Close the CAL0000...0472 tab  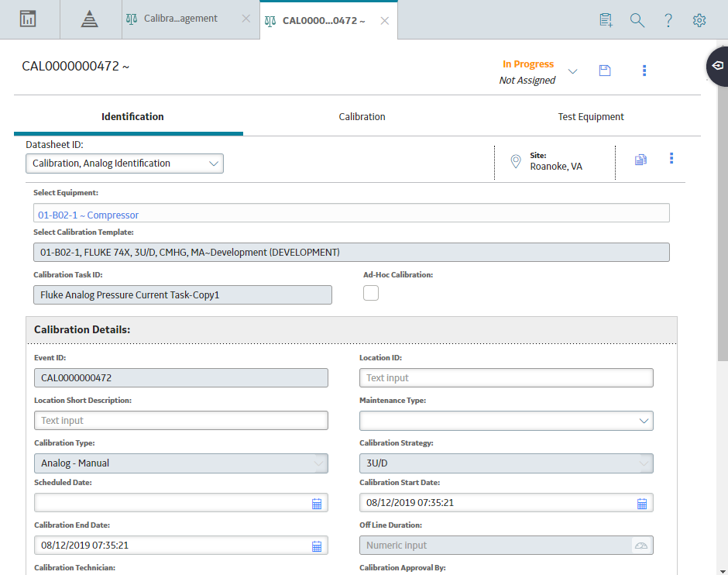tap(384, 21)
